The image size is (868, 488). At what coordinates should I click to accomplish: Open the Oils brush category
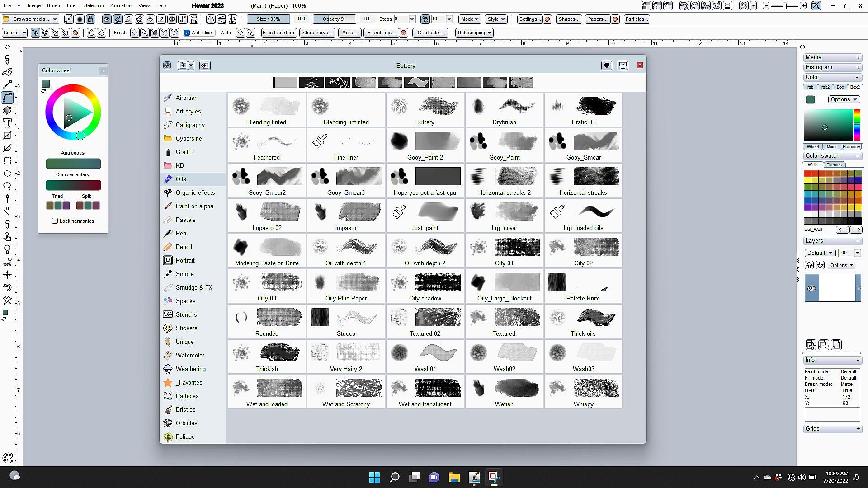(x=181, y=179)
